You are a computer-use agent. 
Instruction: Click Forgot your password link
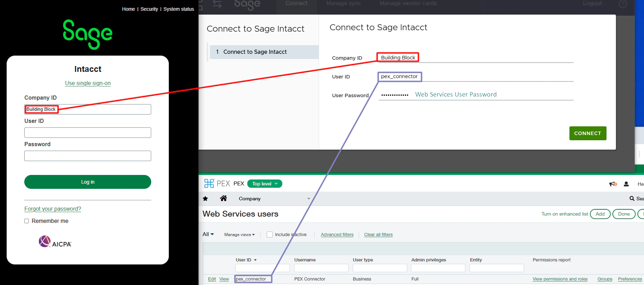(x=53, y=209)
